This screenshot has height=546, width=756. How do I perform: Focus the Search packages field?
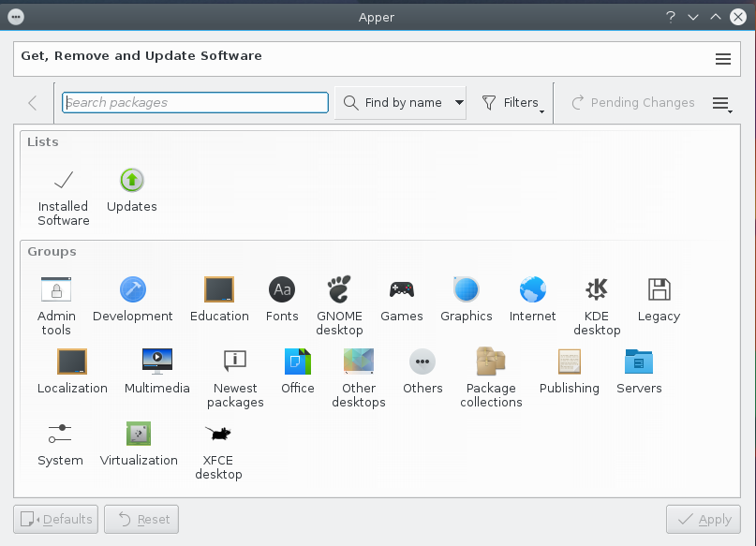pyautogui.click(x=195, y=103)
